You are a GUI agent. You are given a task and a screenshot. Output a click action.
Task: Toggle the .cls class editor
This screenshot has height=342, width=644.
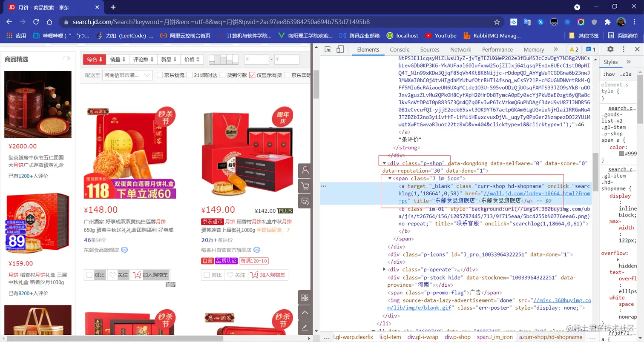pyautogui.click(x=626, y=74)
